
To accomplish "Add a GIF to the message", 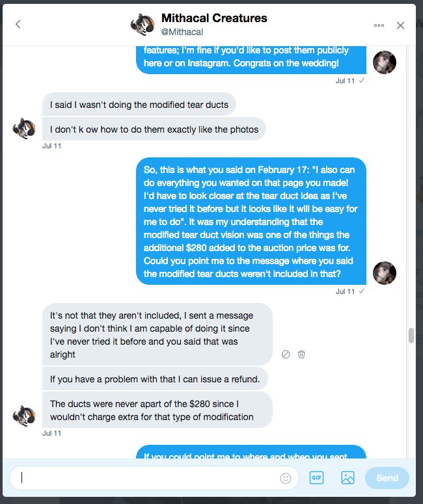I will pyautogui.click(x=316, y=478).
